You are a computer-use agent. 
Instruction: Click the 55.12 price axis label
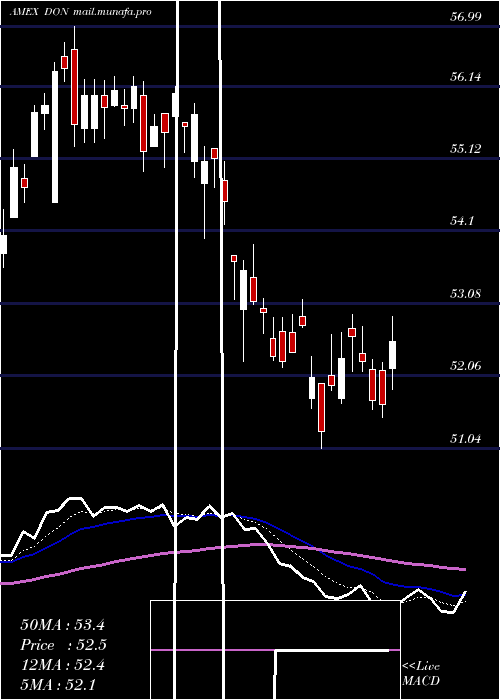(466, 149)
